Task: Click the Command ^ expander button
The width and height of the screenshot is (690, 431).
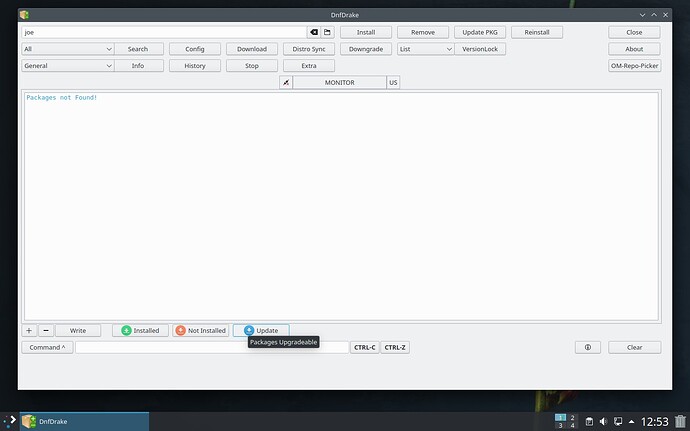Action: (x=48, y=347)
